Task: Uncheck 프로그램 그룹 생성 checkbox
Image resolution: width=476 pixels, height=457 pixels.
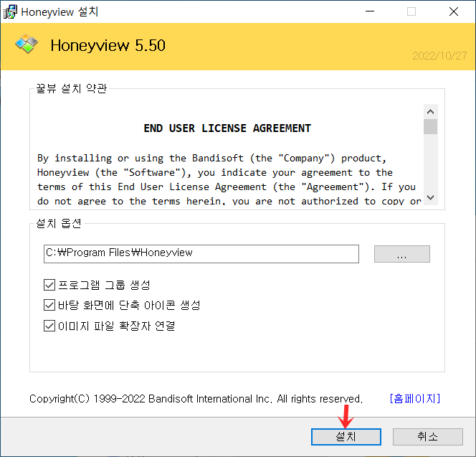Action: point(49,285)
